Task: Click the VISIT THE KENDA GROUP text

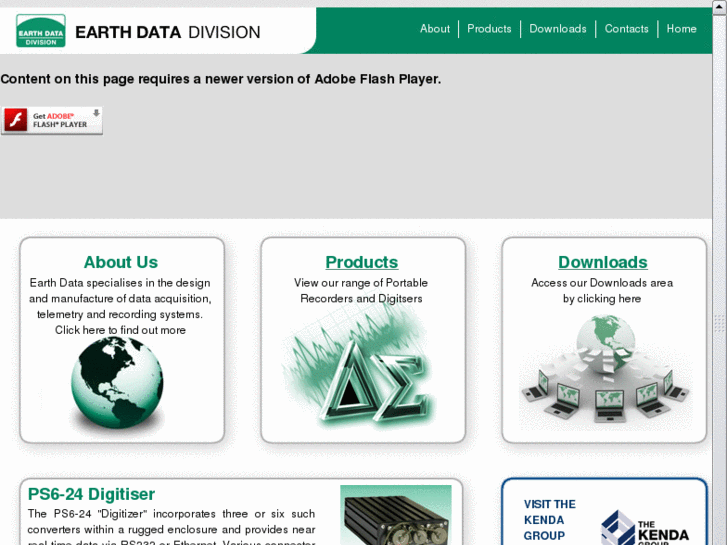Action: click(549, 520)
